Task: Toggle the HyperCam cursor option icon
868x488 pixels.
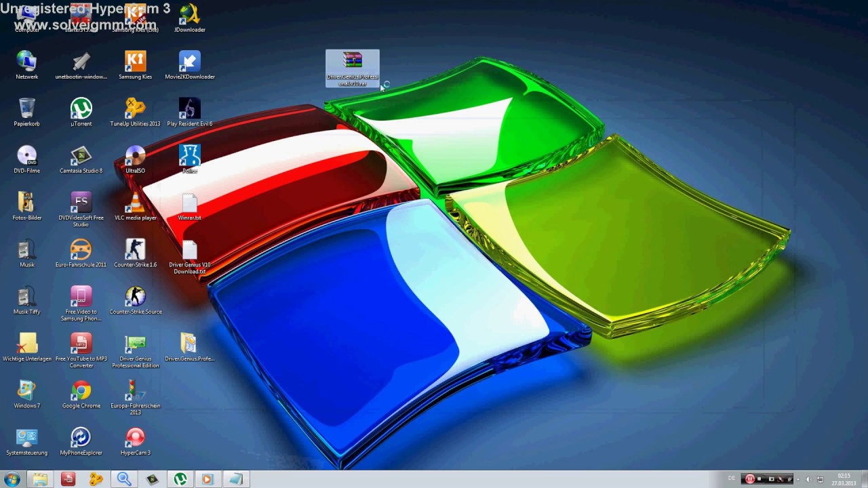Action: pos(781,479)
